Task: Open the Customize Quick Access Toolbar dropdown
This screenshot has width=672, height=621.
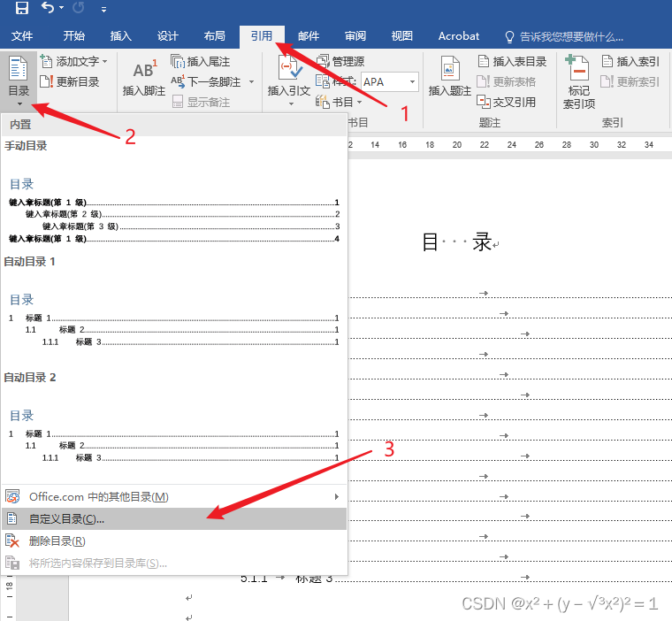Action: click(103, 9)
